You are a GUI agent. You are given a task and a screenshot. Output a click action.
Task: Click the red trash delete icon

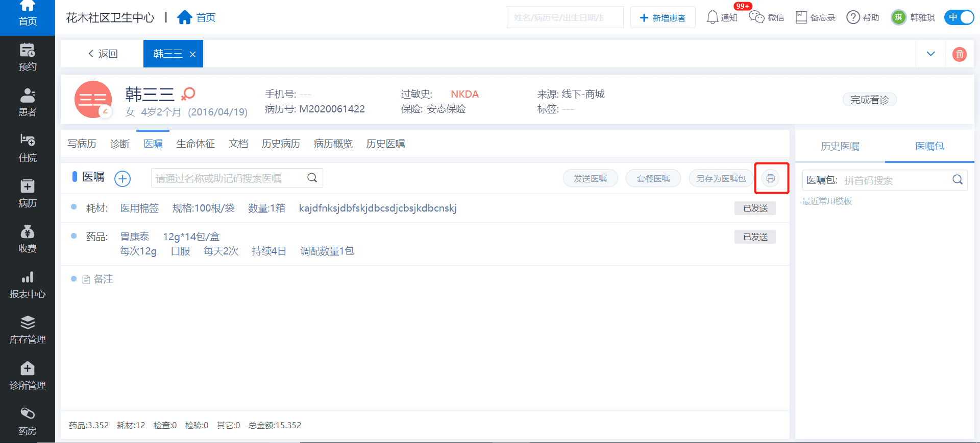[959, 54]
